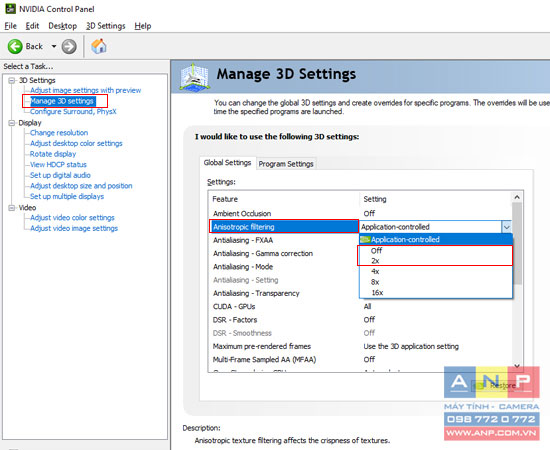Open Set up digital audio
This screenshot has height=450, width=550.
(60, 175)
